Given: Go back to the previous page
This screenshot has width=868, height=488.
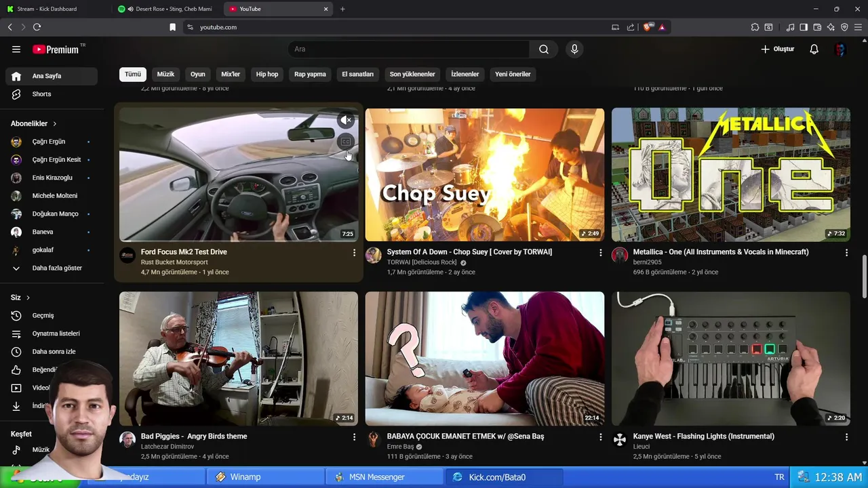Looking at the screenshot, I should [9, 27].
